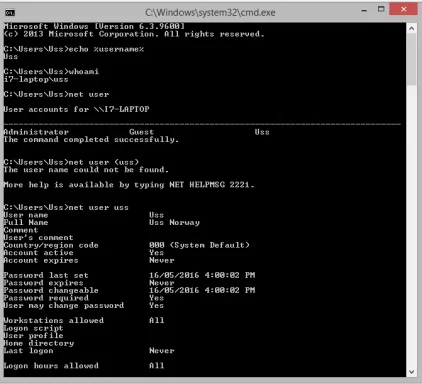Click the 'Account active' label

point(38,253)
